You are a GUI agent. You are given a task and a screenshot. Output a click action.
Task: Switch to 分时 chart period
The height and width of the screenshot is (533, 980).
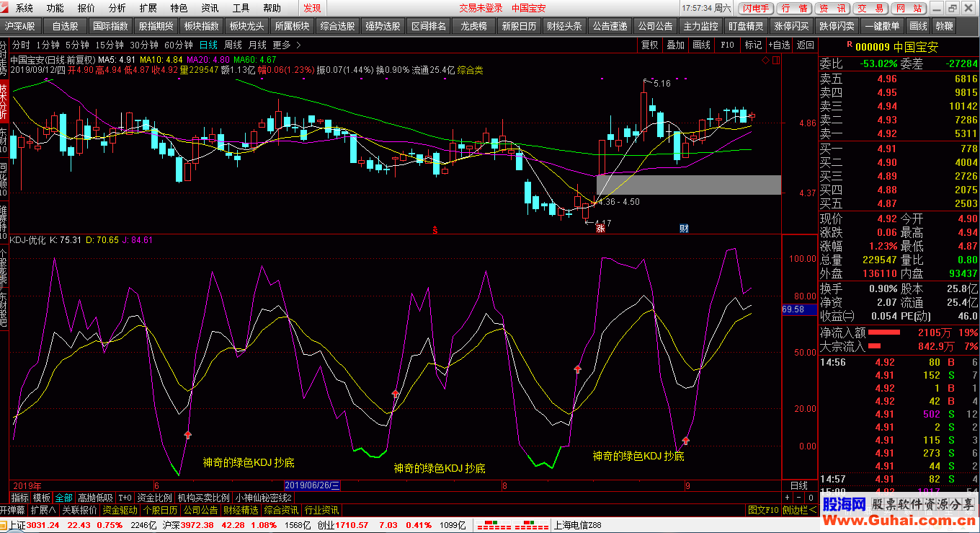click(x=22, y=45)
